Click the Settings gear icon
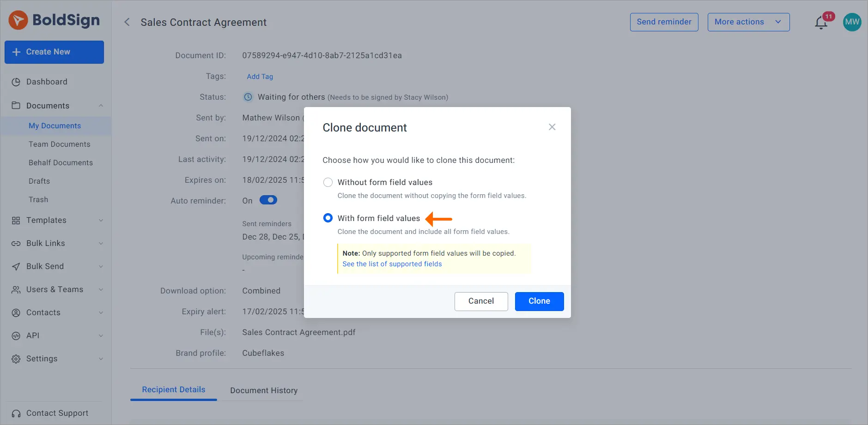Viewport: 868px width, 425px height. (16, 359)
